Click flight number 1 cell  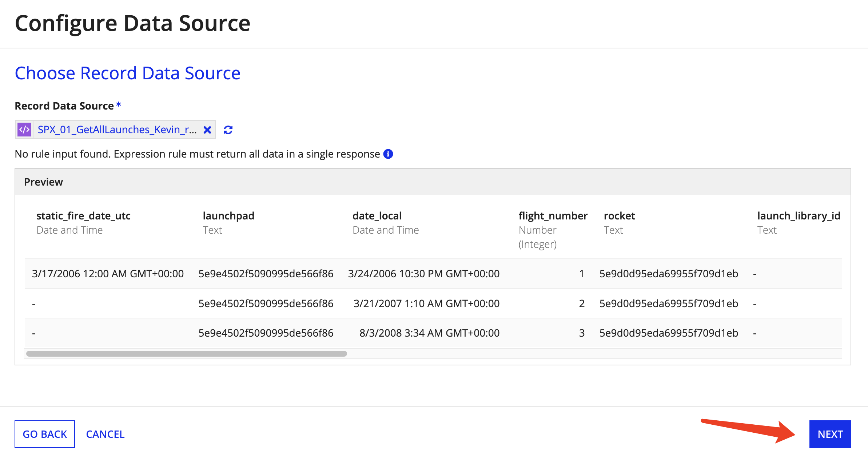click(x=582, y=274)
